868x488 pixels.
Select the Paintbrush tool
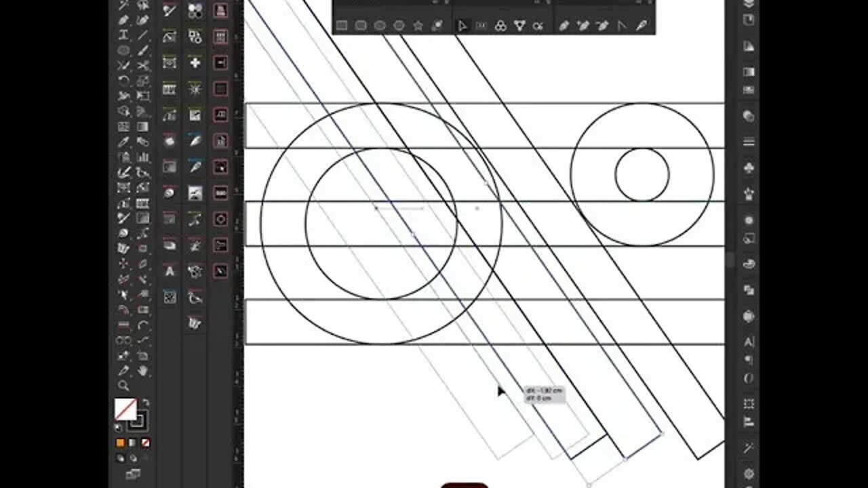point(143,50)
